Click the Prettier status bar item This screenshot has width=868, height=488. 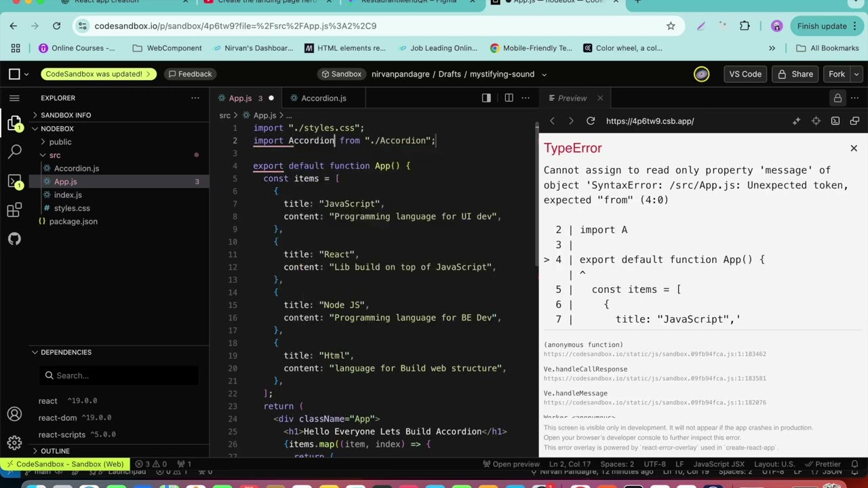click(823, 464)
